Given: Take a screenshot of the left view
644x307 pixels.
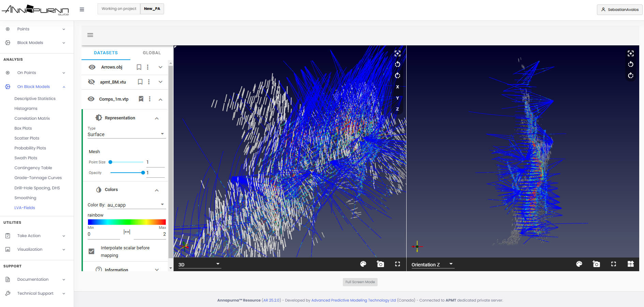Looking at the screenshot, I should point(380,264).
